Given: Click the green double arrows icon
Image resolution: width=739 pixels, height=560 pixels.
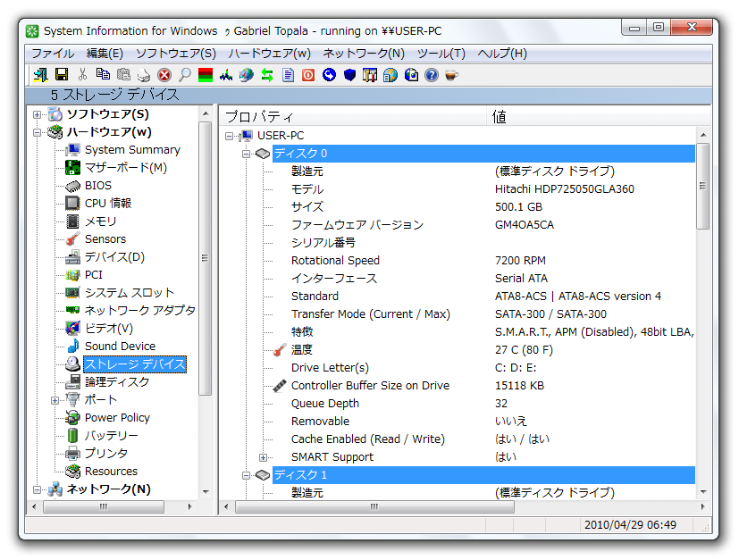Looking at the screenshot, I should point(267,75).
